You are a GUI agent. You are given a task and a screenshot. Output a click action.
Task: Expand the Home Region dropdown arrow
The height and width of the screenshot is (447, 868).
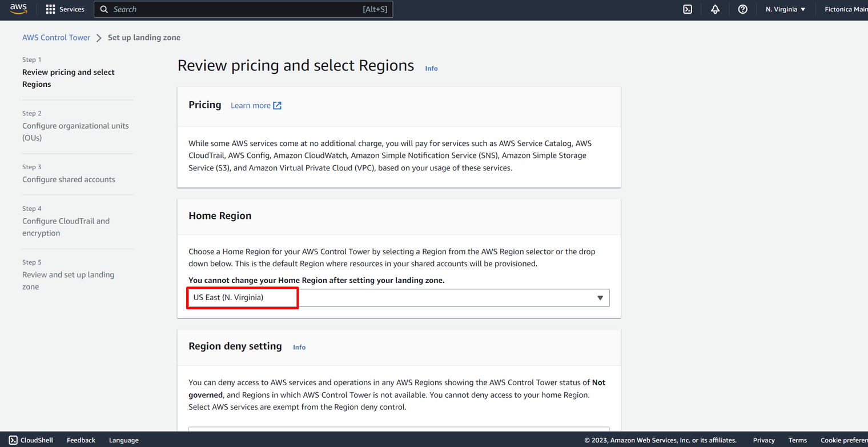pos(600,298)
